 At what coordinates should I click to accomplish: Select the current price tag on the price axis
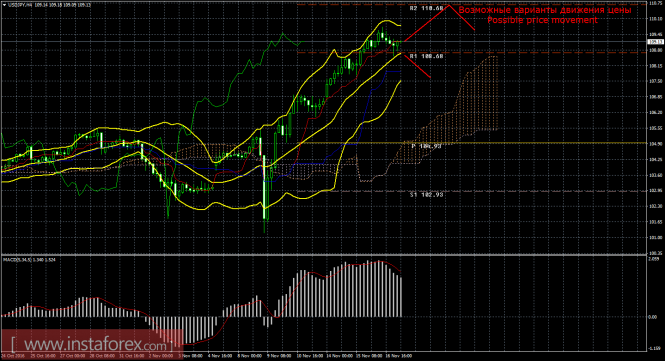coord(656,42)
